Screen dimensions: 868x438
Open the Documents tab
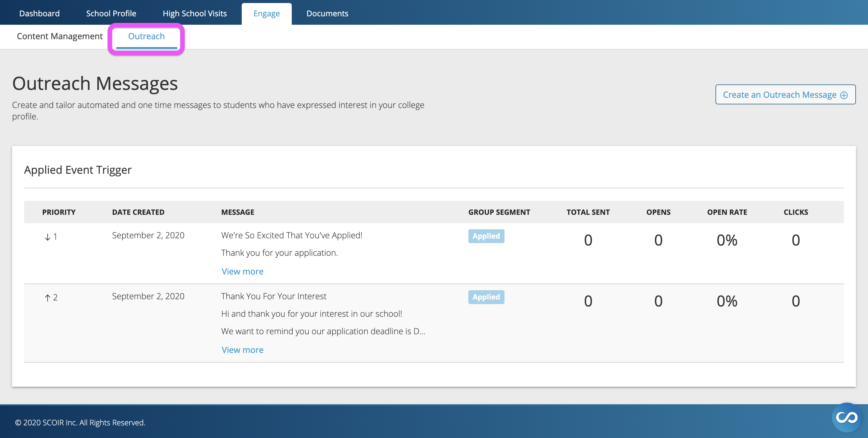(327, 14)
